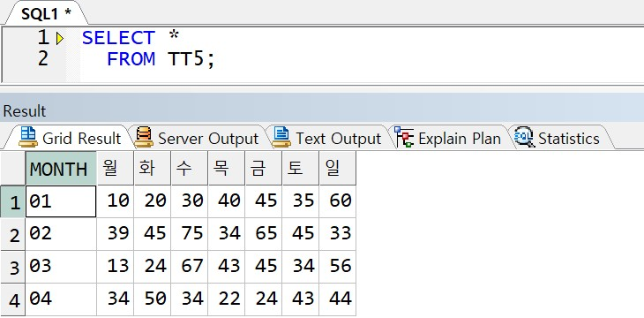644x318 pixels.
Task: Open the Grid Result tab
Action: [x=69, y=138]
